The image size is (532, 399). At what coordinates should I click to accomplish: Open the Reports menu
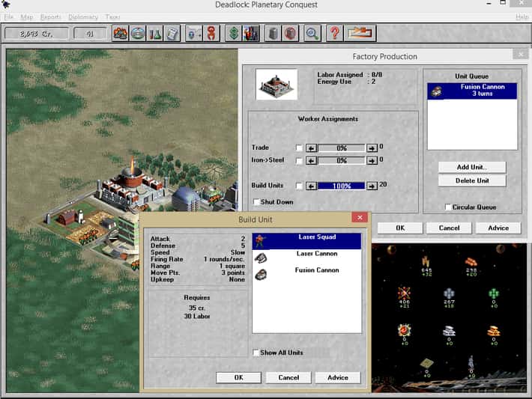coord(50,16)
